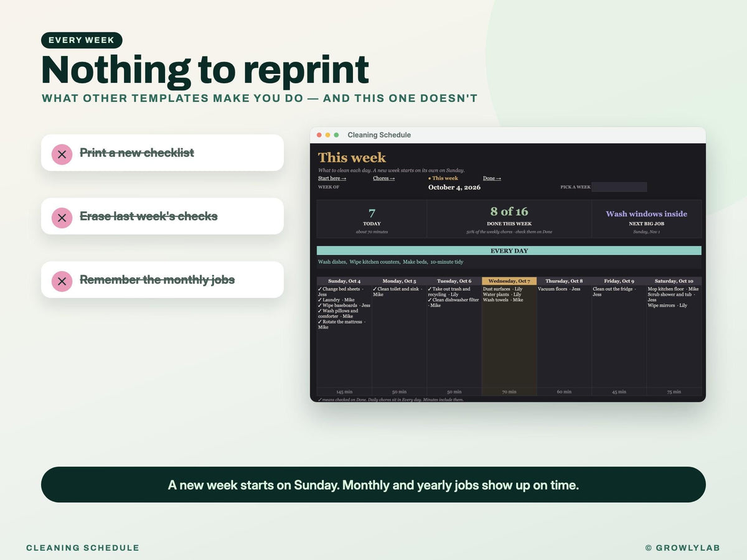This screenshot has height=560, width=747.
Task: Click the X icon beside "Remember the monthly jobs"
Action: point(62,281)
